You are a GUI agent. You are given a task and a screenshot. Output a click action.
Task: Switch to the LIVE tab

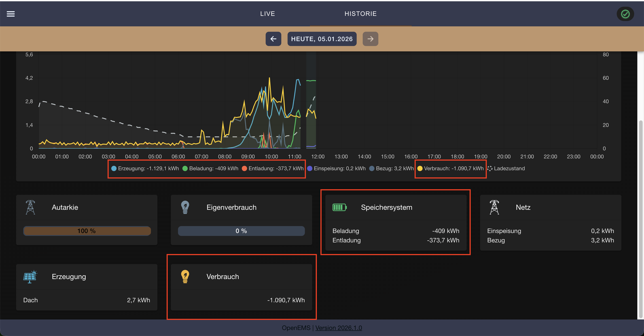[267, 13]
